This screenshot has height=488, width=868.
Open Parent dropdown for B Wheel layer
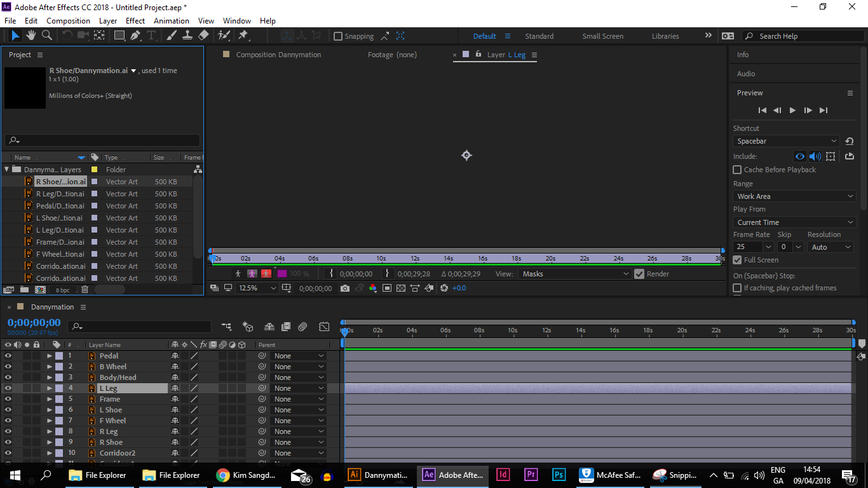tap(299, 367)
